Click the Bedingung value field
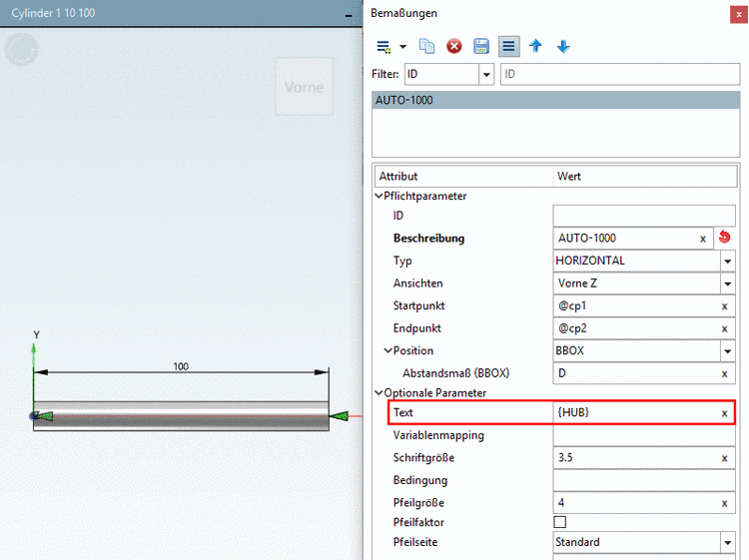 tap(644, 480)
